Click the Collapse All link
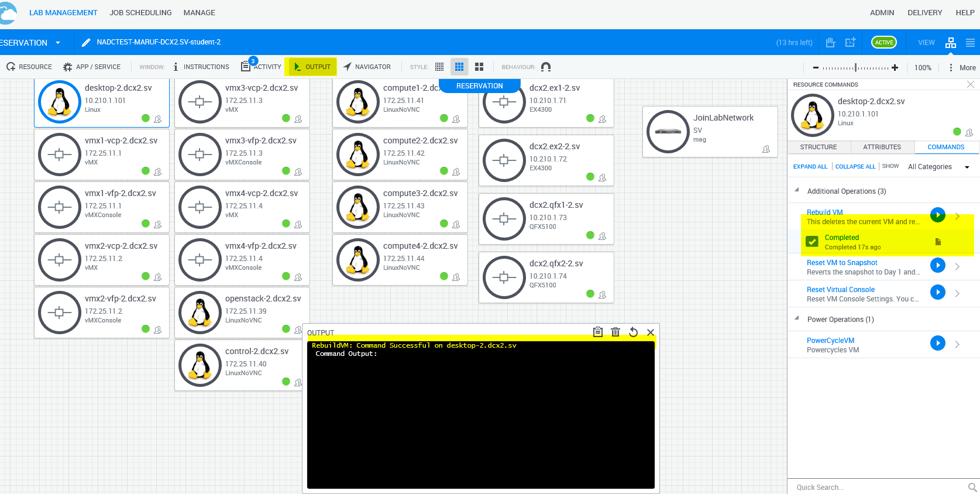980x494 pixels. click(855, 167)
